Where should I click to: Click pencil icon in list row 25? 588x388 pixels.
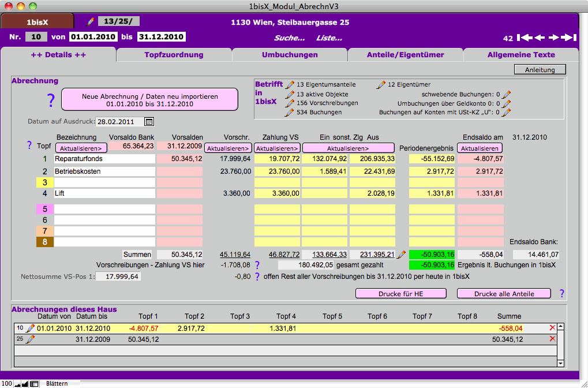[x=31, y=339]
